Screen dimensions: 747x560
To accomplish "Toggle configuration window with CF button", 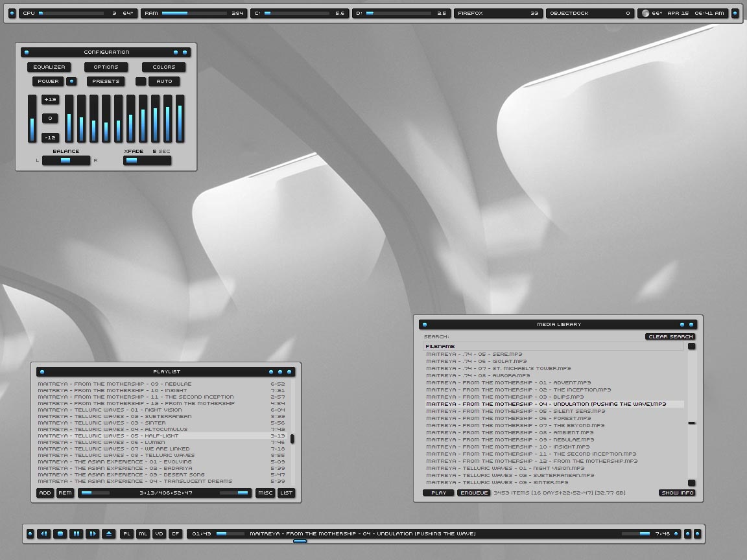I will [x=175, y=533].
